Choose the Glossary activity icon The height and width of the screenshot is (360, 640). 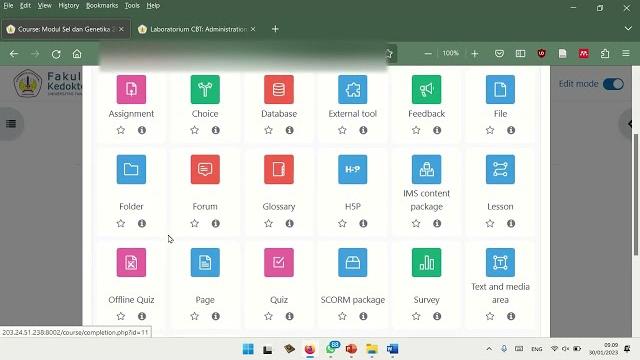[x=279, y=169]
